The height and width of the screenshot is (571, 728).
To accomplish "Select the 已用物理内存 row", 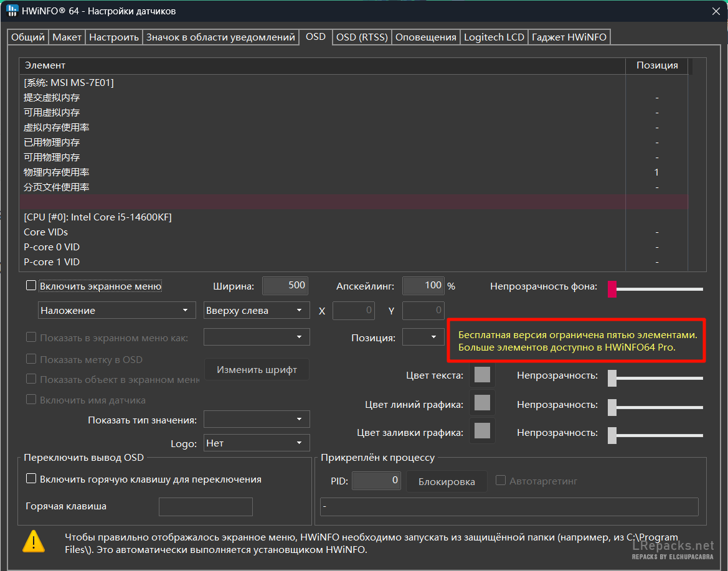I will [x=353, y=142].
